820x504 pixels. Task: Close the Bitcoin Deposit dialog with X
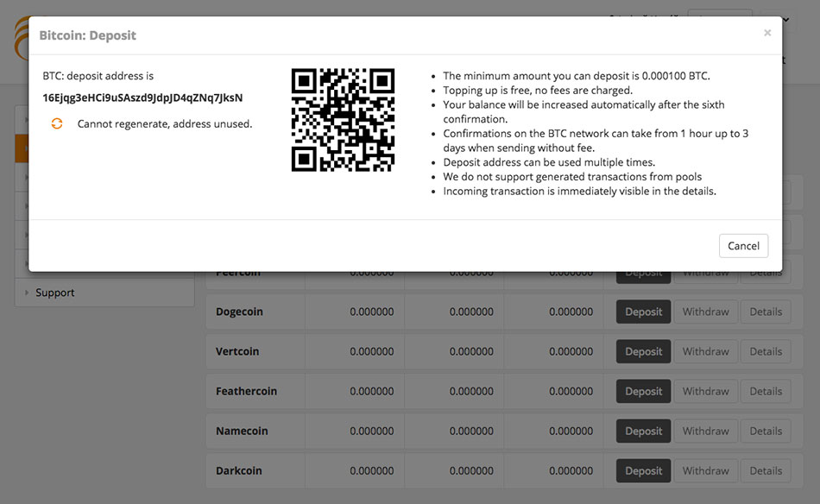coord(767,33)
